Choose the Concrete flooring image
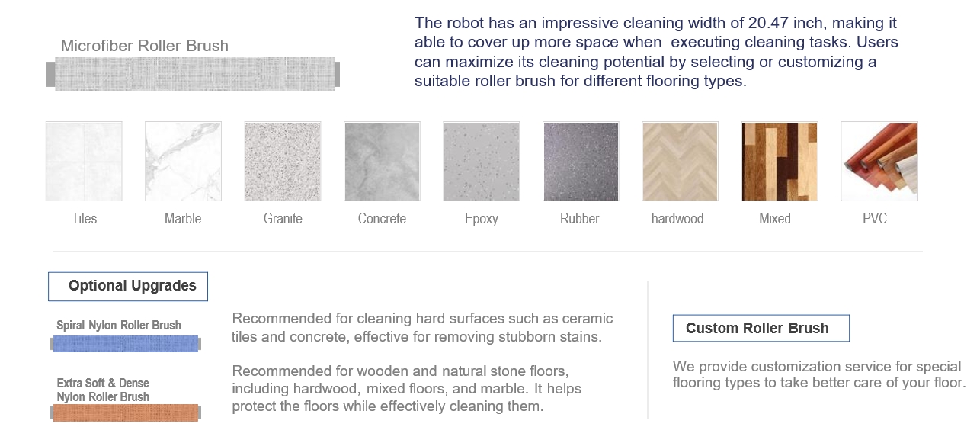The image size is (980, 443). tap(382, 162)
